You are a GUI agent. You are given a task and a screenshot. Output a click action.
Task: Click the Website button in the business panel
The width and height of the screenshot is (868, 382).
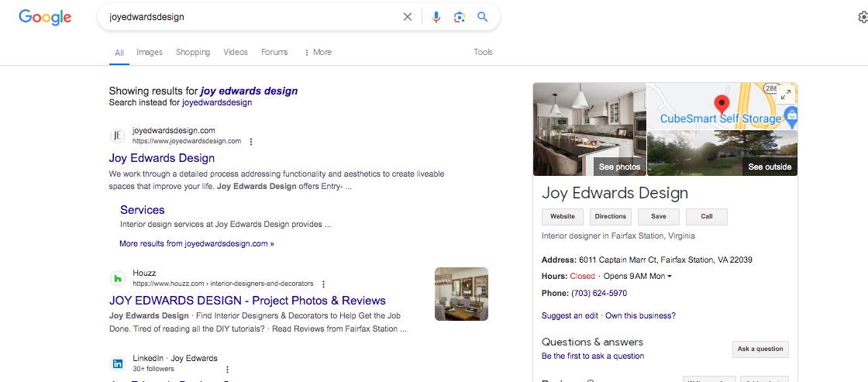point(563,217)
